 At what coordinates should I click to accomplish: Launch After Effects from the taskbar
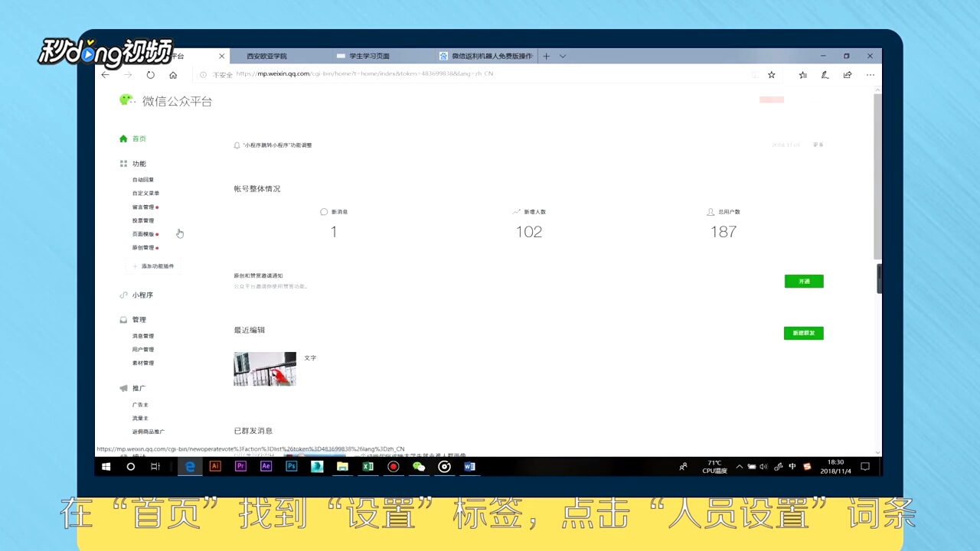[266, 466]
